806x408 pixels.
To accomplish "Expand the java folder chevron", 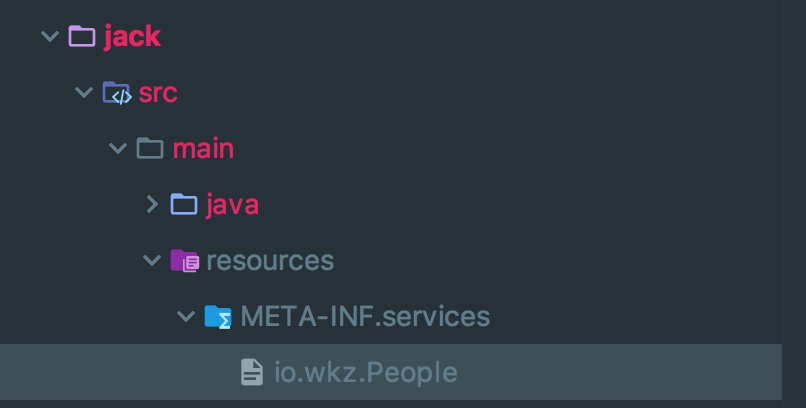I will (x=152, y=205).
